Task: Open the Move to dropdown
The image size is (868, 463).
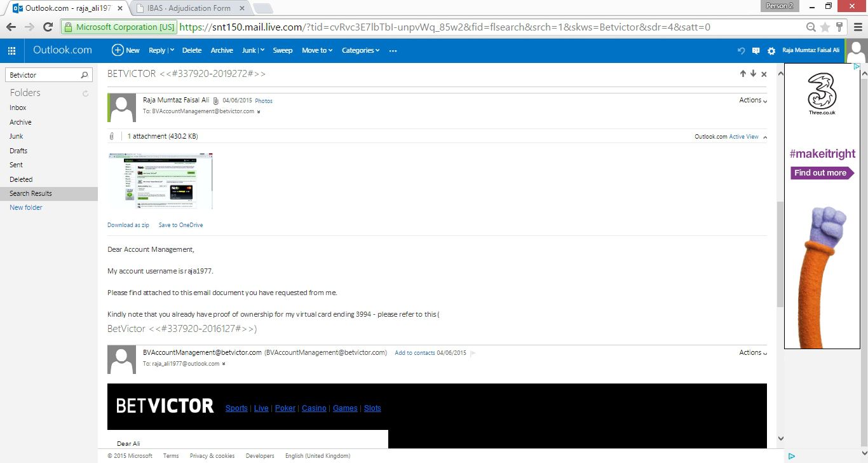Action: tap(317, 50)
